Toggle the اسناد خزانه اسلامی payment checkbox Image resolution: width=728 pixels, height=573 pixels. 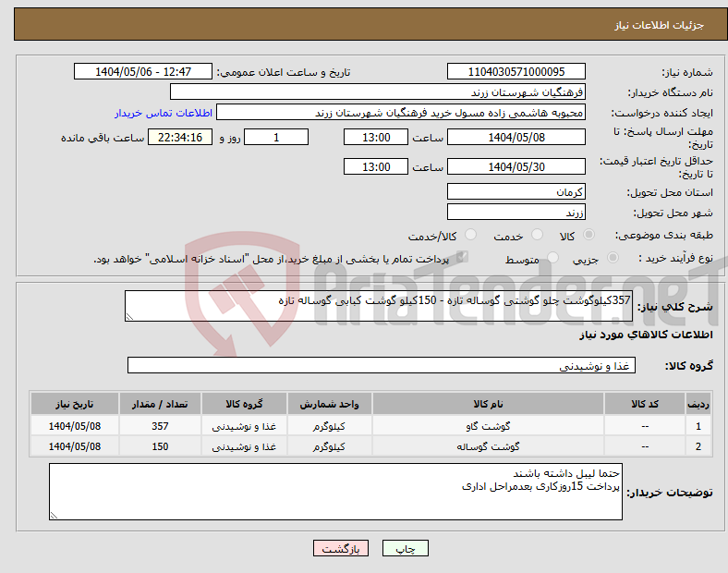pos(462,257)
